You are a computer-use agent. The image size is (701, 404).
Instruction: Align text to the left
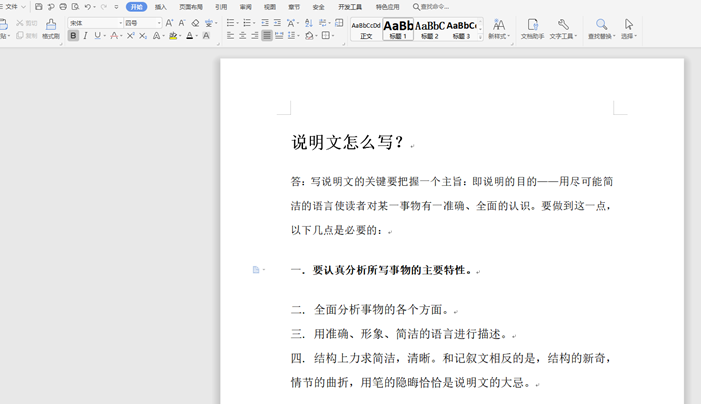(230, 36)
